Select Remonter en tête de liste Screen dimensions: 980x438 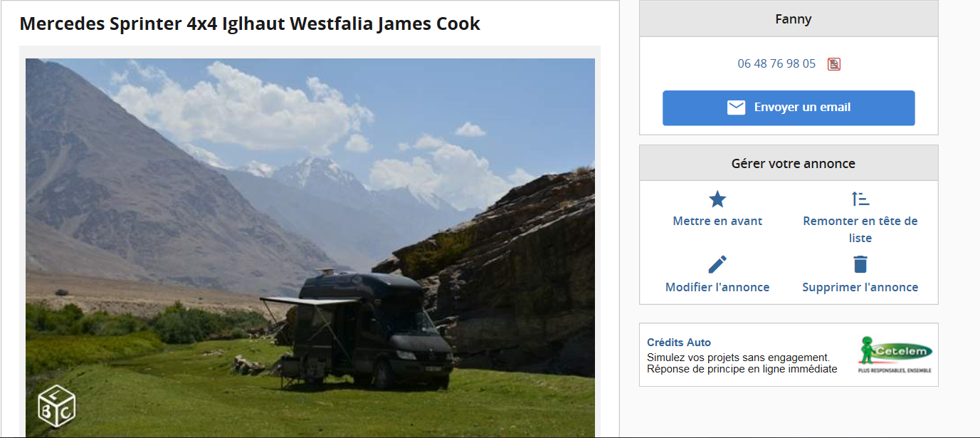coord(860,229)
